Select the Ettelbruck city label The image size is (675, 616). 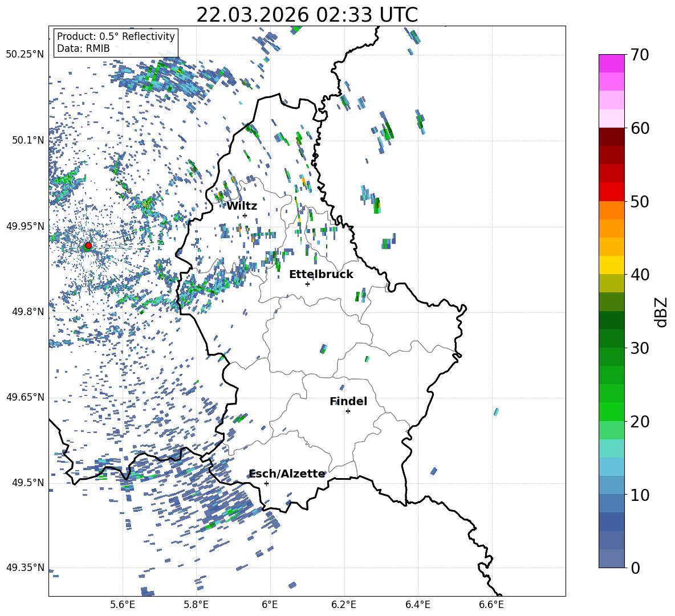click(320, 274)
